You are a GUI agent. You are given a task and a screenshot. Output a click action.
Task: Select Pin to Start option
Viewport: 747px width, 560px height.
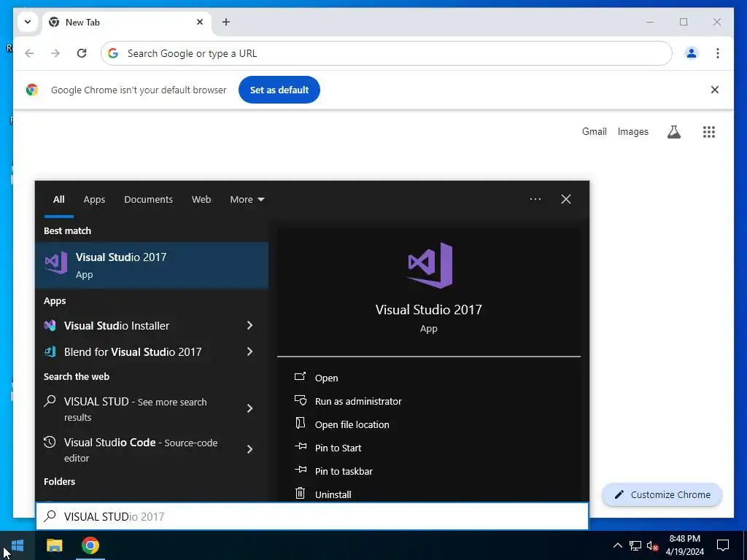click(x=338, y=448)
